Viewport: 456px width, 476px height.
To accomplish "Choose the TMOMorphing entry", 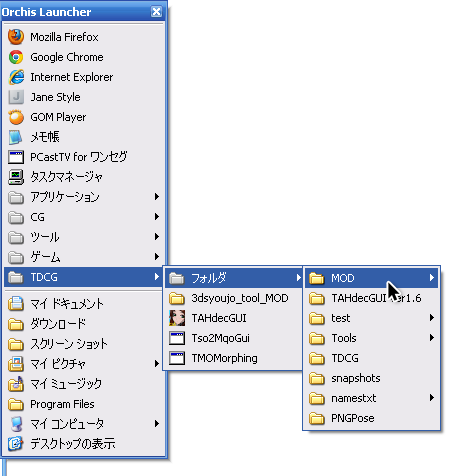I will pos(233,358).
